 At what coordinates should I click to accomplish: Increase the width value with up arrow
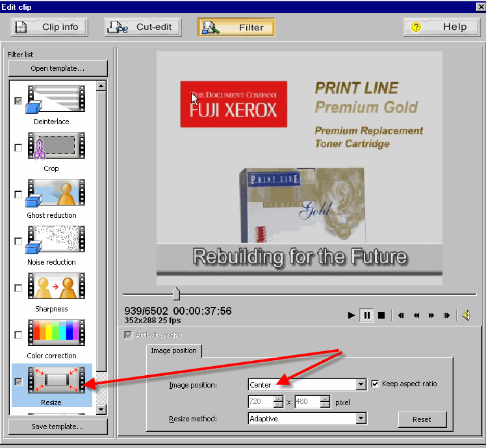click(279, 399)
